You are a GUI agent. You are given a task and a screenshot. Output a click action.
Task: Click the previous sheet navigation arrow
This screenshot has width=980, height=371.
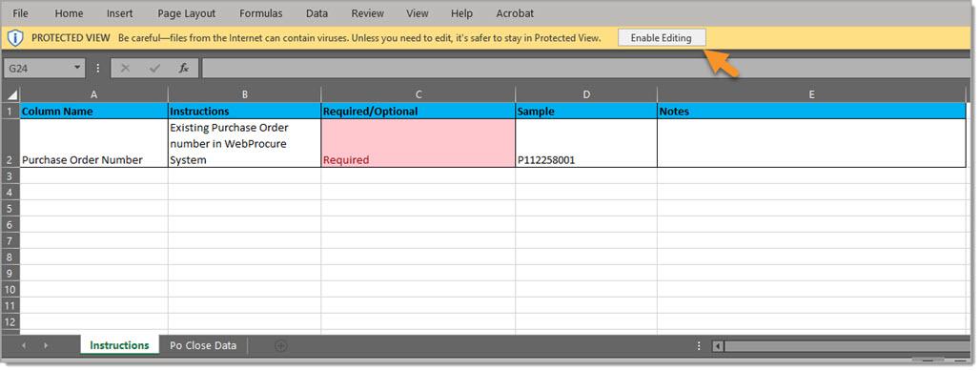click(24, 345)
